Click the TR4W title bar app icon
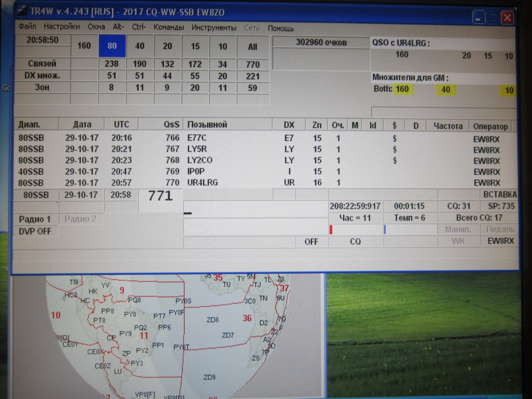The image size is (532, 399). [22, 11]
